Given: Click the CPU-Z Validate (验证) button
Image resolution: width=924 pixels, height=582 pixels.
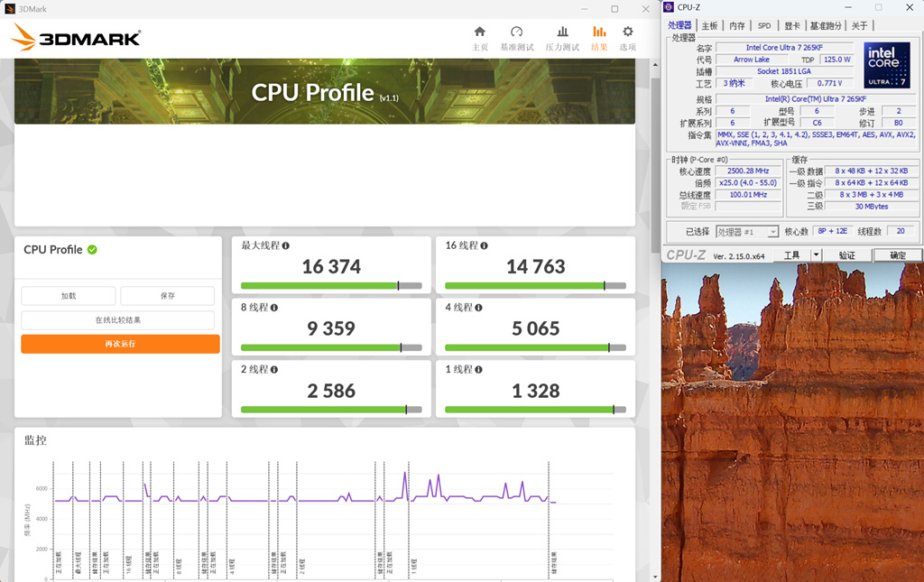Looking at the screenshot, I should [x=846, y=255].
